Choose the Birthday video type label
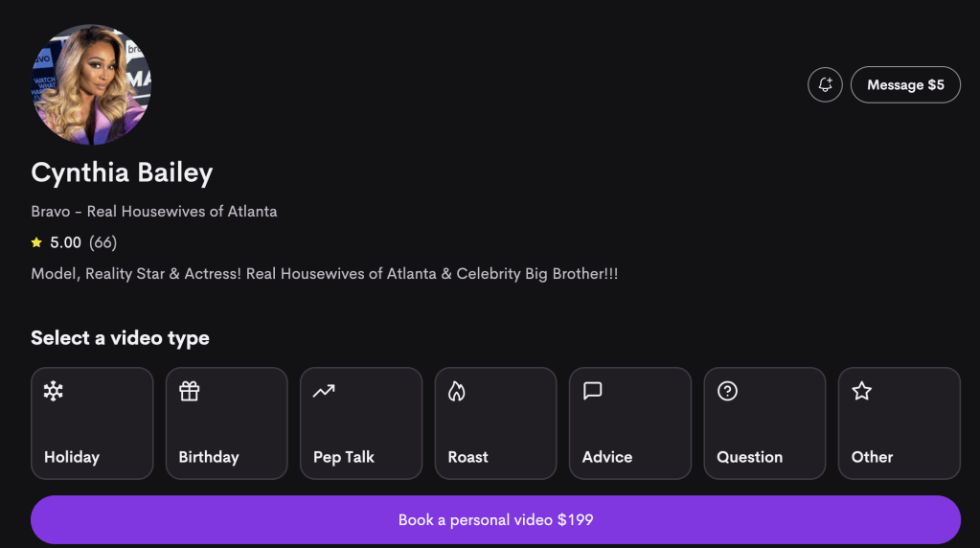The height and width of the screenshot is (548, 980). (209, 457)
